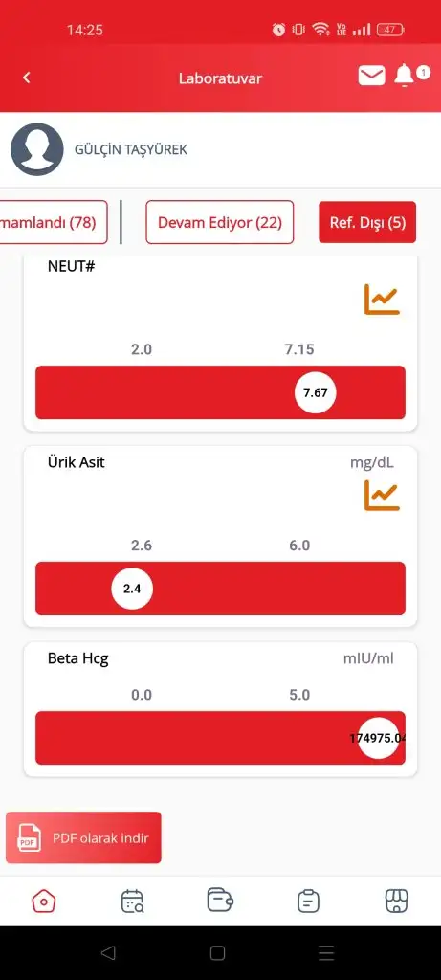
Task: View the NEUT# trend chart icon
Action: pos(382,300)
